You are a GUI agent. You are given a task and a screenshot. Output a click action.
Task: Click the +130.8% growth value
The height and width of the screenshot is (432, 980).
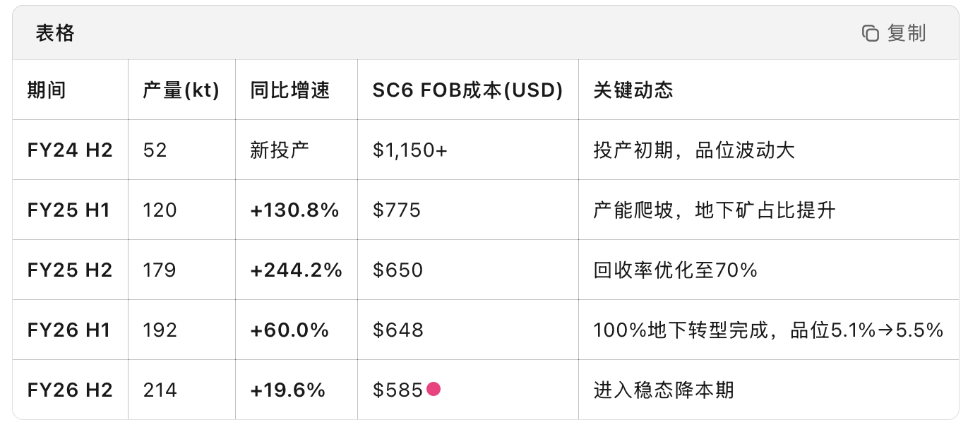[x=295, y=210]
